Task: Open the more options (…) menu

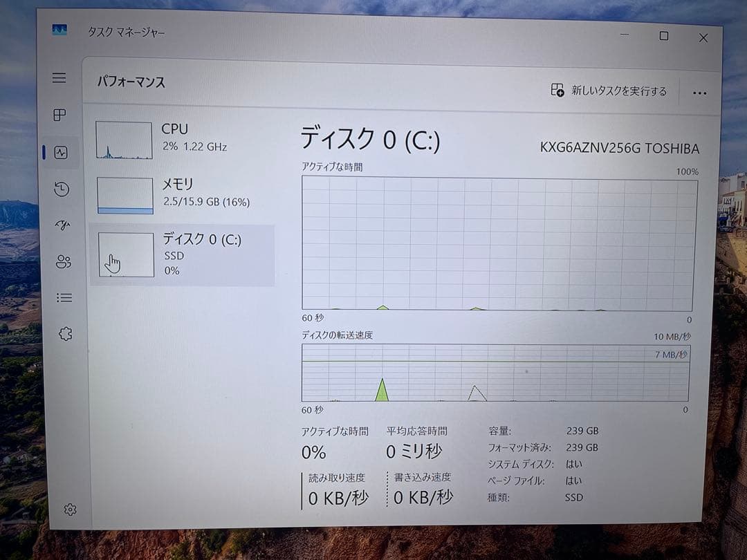Action: pyautogui.click(x=700, y=92)
